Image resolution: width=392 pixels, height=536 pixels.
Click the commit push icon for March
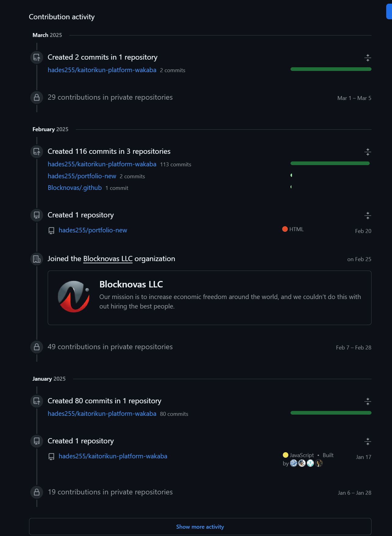click(x=37, y=57)
